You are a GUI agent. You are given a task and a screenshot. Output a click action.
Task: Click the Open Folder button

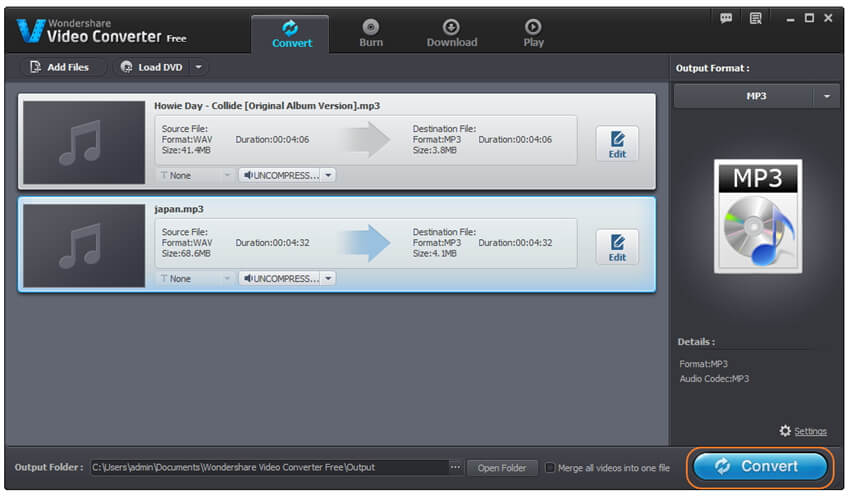(501, 468)
